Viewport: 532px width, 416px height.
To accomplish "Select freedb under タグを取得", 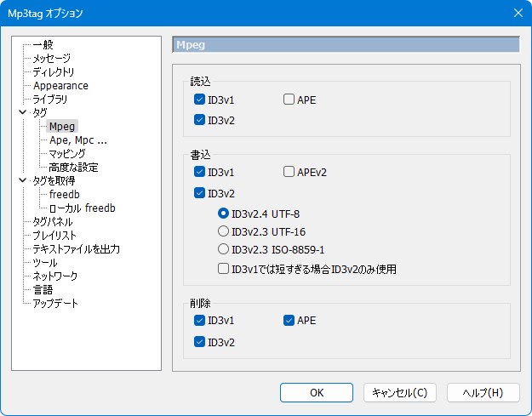I will pyautogui.click(x=65, y=195).
